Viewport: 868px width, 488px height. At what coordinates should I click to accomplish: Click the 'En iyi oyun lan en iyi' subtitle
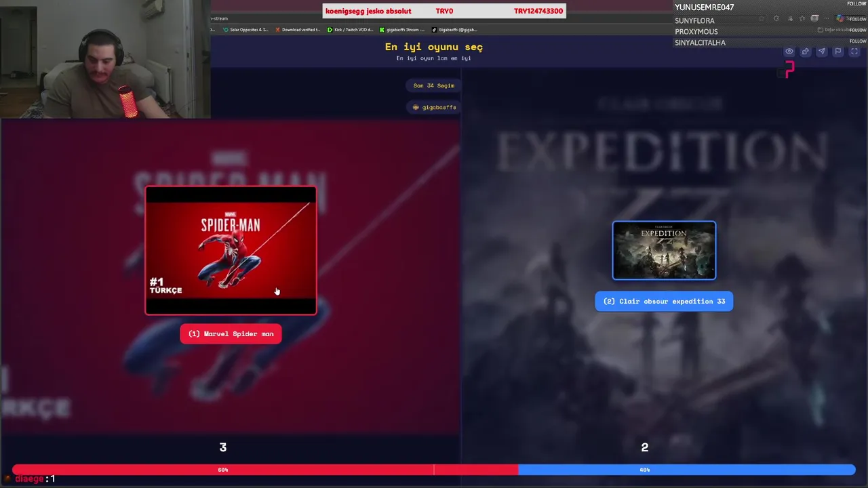coord(434,58)
